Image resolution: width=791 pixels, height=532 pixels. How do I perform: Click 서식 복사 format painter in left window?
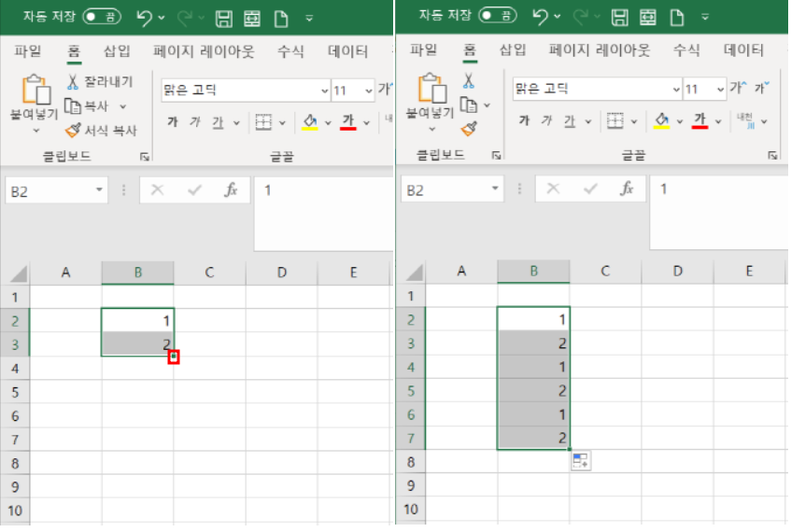coord(102,131)
